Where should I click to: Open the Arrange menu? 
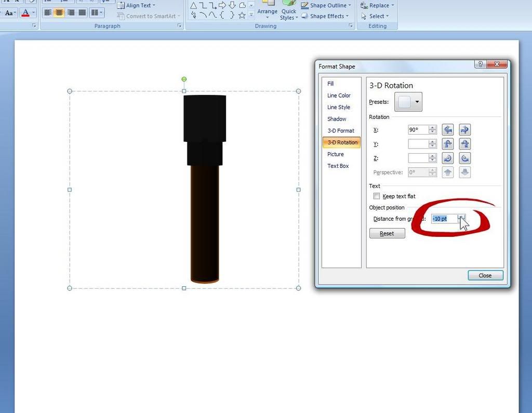[x=268, y=10]
